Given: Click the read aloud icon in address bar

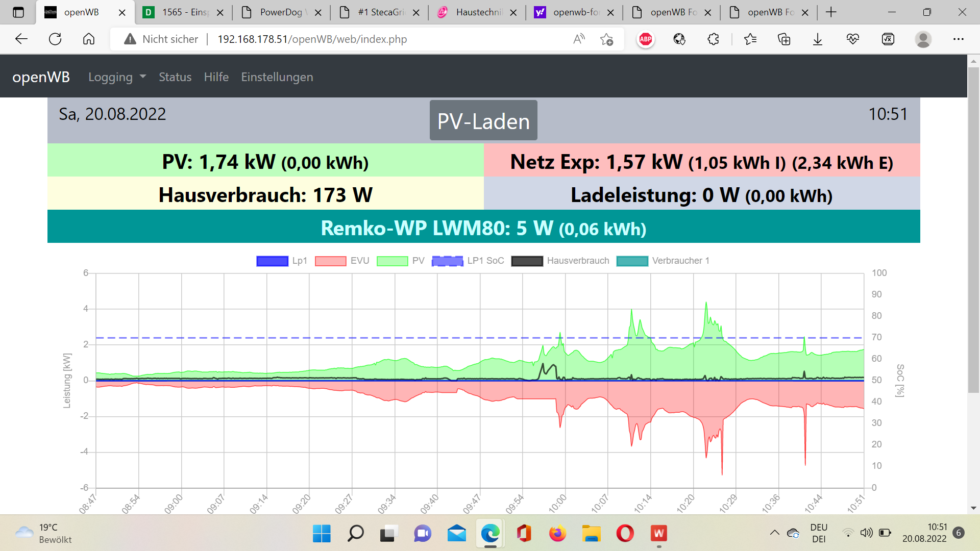Looking at the screenshot, I should coord(579,39).
